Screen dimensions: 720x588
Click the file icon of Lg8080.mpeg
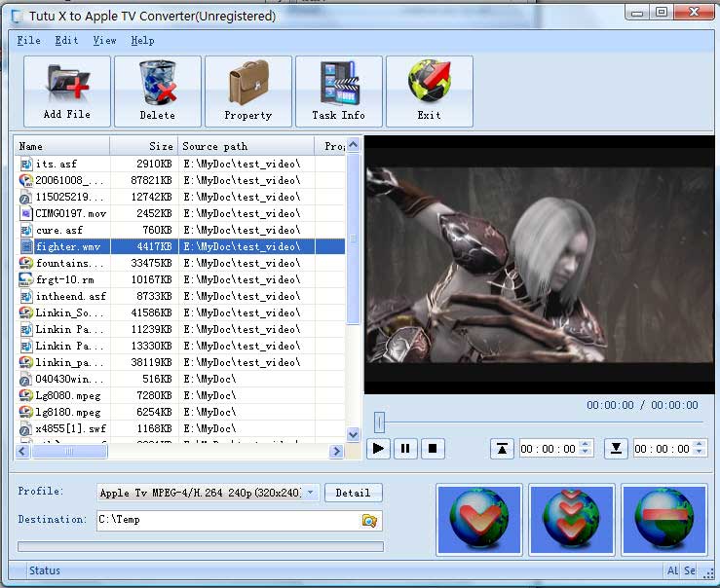pyautogui.click(x=26, y=395)
